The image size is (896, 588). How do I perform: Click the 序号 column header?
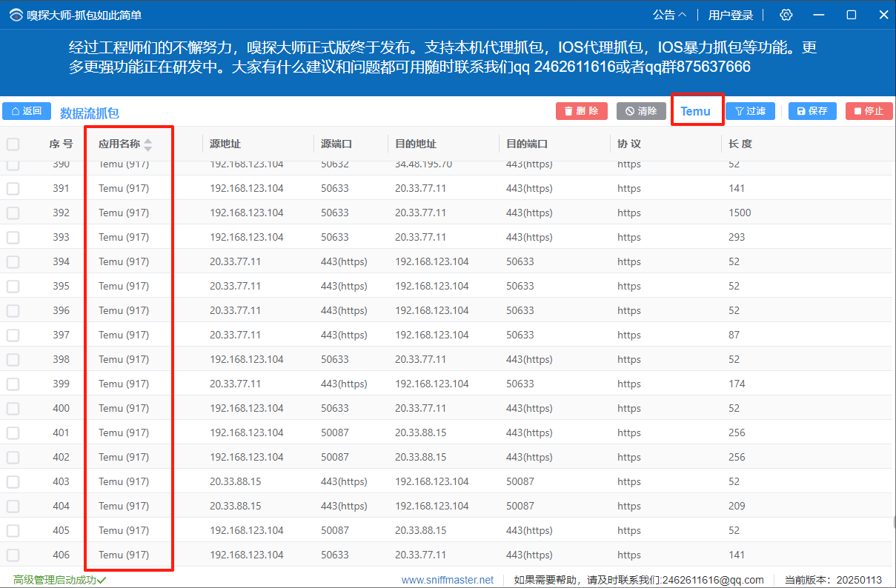point(61,144)
